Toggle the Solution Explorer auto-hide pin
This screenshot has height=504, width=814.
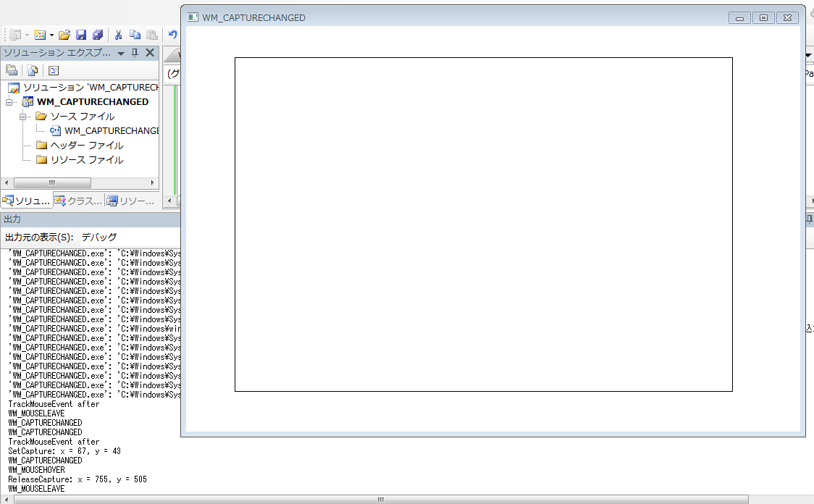pos(135,53)
